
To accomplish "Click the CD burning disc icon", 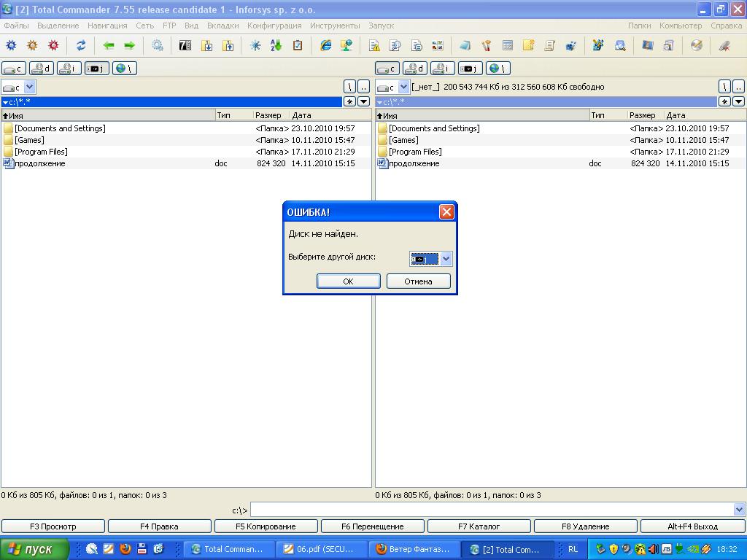I will click(697, 46).
